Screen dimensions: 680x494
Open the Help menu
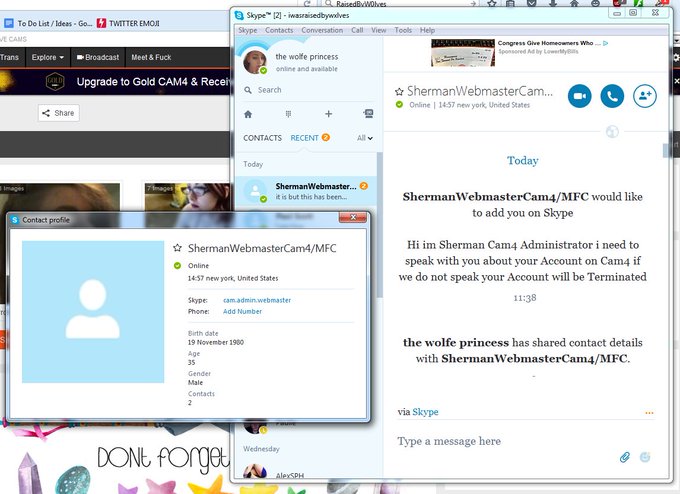(x=427, y=30)
